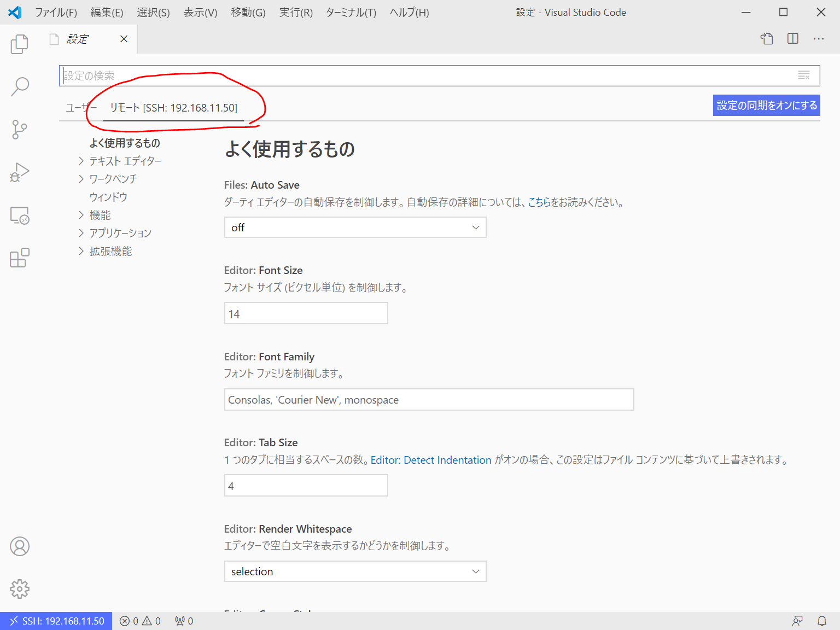Screen dimensions: 840x630
Task: Open ヘルプ(H) menu
Action: click(x=409, y=12)
